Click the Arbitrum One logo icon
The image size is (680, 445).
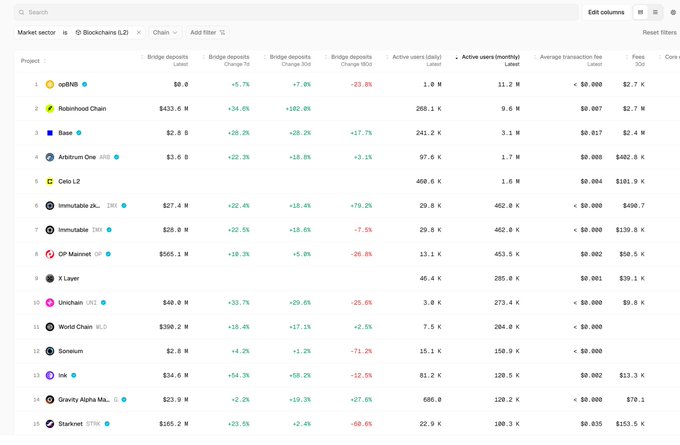[50, 157]
